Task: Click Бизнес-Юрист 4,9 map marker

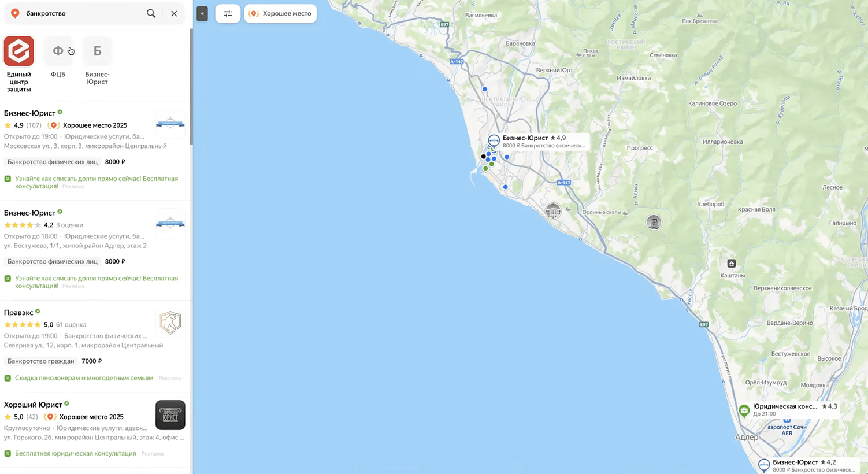Action: pyautogui.click(x=494, y=140)
